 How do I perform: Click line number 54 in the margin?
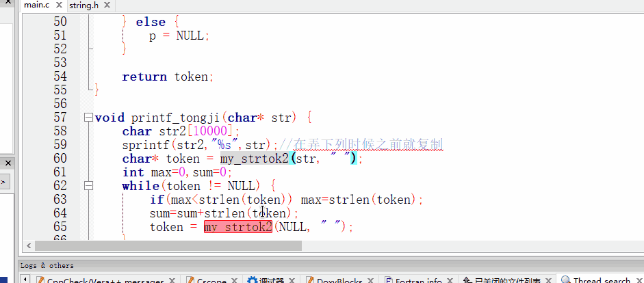click(x=60, y=77)
